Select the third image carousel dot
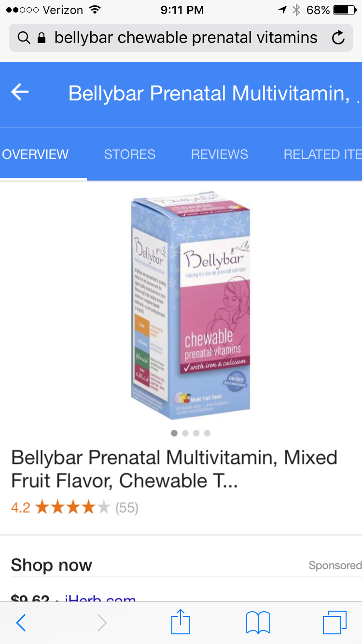The width and height of the screenshot is (362, 644). pyautogui.click(x=196, y=433)
